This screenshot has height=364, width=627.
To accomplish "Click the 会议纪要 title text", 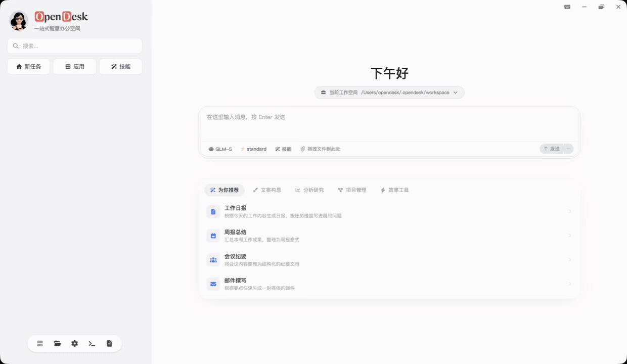I will pos(235,256).
